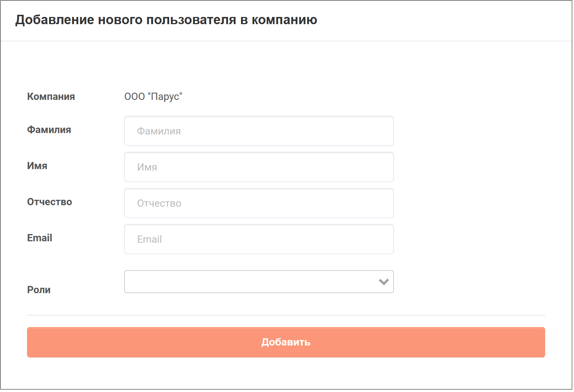Click the chevron arrow in the Роли selector

[384, 282]
